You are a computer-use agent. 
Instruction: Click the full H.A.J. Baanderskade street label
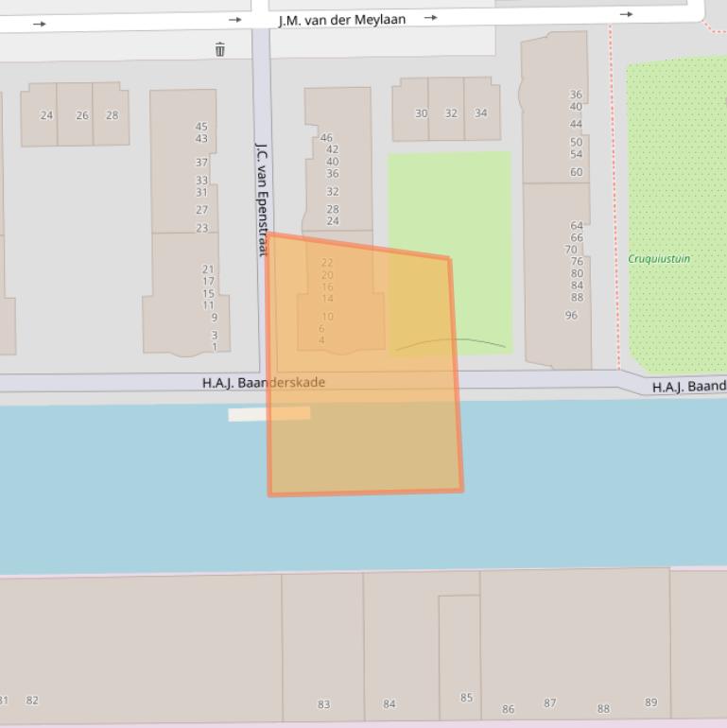(263, 383)
